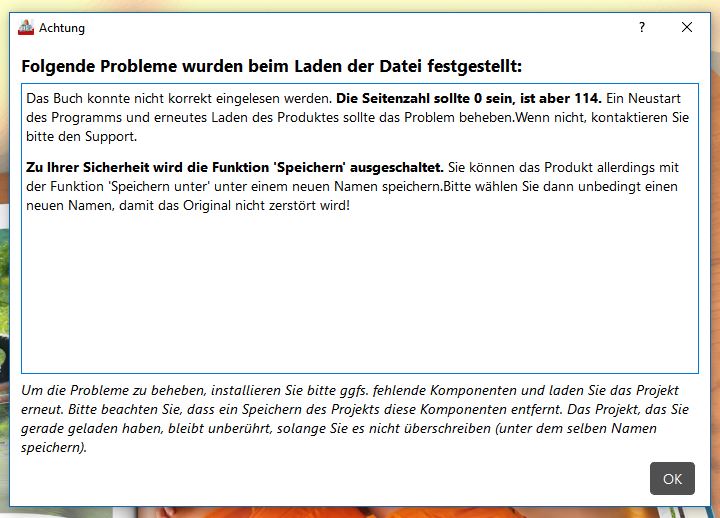Close the Achtung dialog with the X
This screenshot has width=720, height=518.
(x=686, y=28)
